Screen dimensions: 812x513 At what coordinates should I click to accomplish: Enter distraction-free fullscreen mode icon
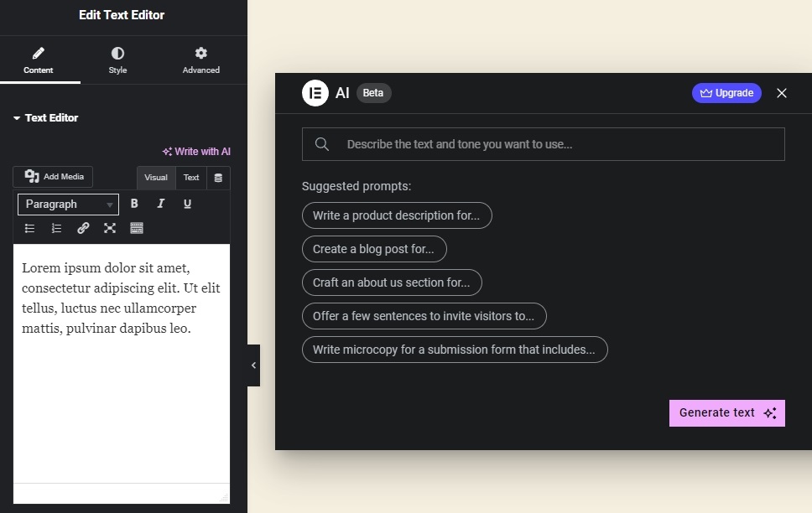110,228
